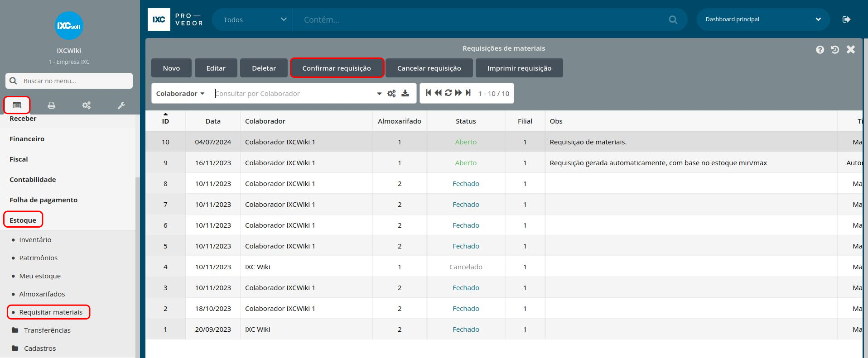Click the Editar button
The height and width of the screenshot is (358, 868).
(x=216, y=68)
